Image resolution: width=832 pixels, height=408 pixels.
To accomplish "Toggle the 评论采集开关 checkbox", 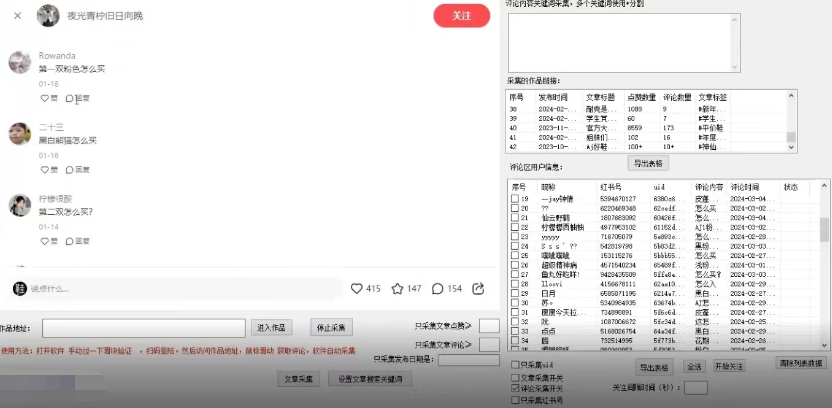I will [514, 388].
